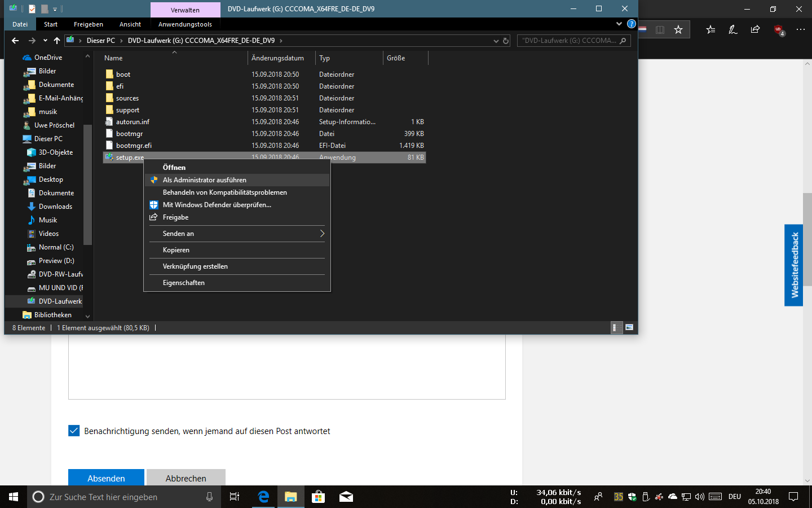The image size is (812, 508).
Task: Uncheck Benachrichtigung senden checkbox
Action: tap(74, 431)
